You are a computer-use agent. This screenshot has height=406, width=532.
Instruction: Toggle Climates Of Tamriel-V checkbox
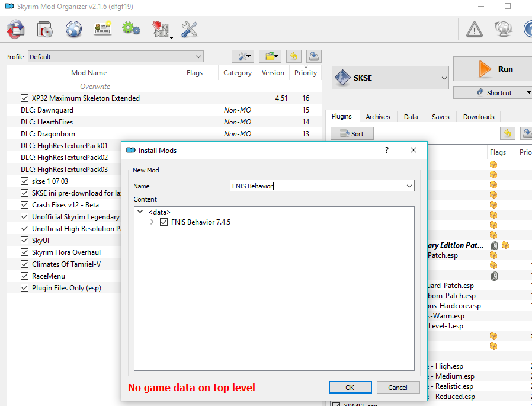coord(24,264)
